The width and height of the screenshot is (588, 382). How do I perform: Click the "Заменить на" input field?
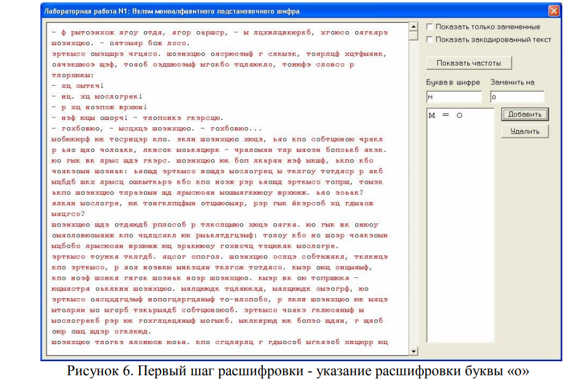coord(517,97)
